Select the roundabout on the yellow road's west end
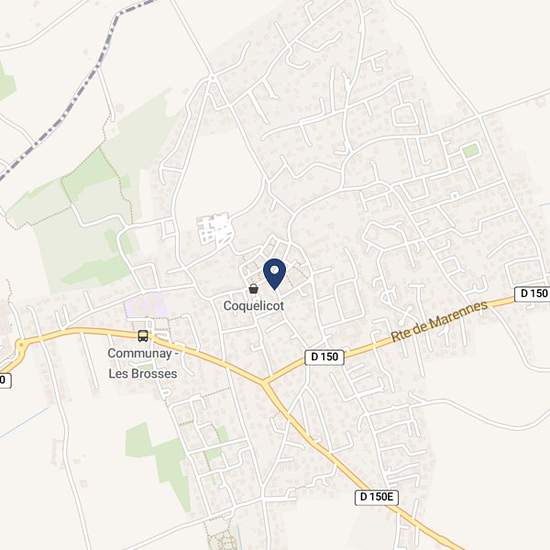Viewport: 550px width, 550px height. coord(21,345)
